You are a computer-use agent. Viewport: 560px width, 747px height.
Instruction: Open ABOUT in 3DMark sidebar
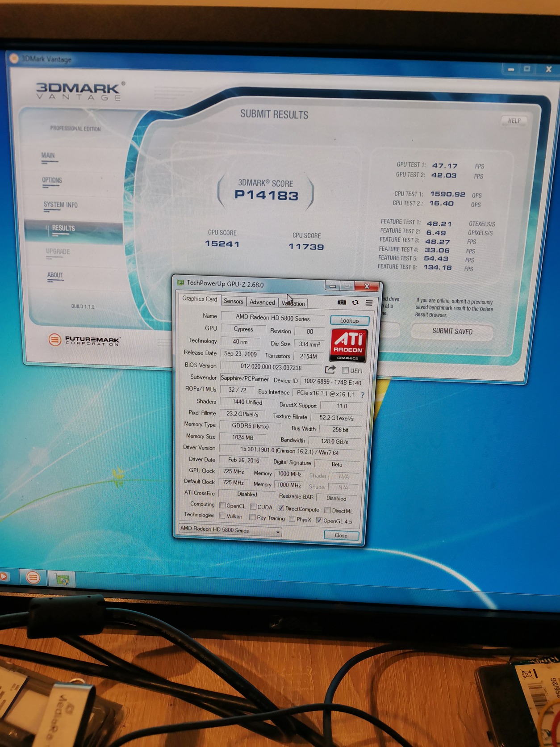pyautogui.click(x=55, y=275)
